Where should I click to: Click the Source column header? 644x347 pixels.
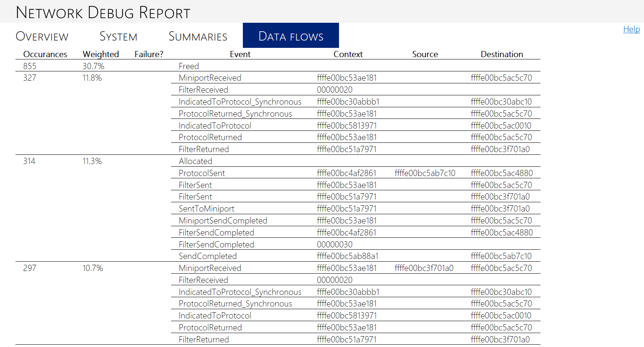coord(425,54)
